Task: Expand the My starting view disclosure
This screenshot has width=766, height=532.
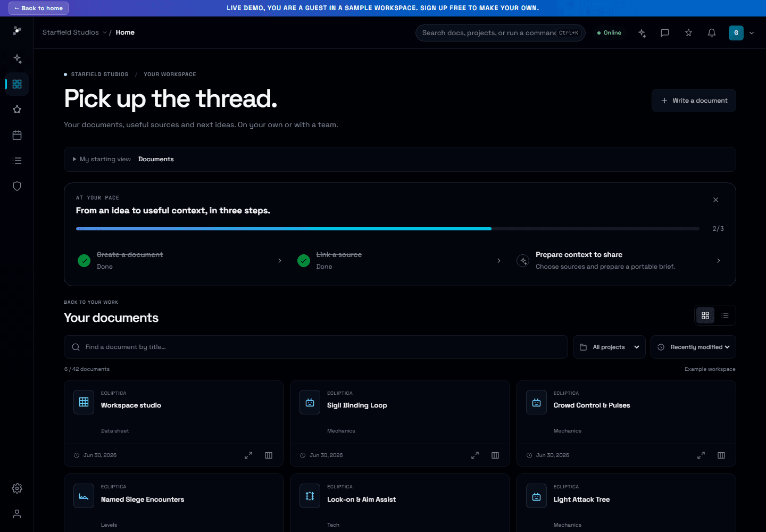Action: (102, 159)
